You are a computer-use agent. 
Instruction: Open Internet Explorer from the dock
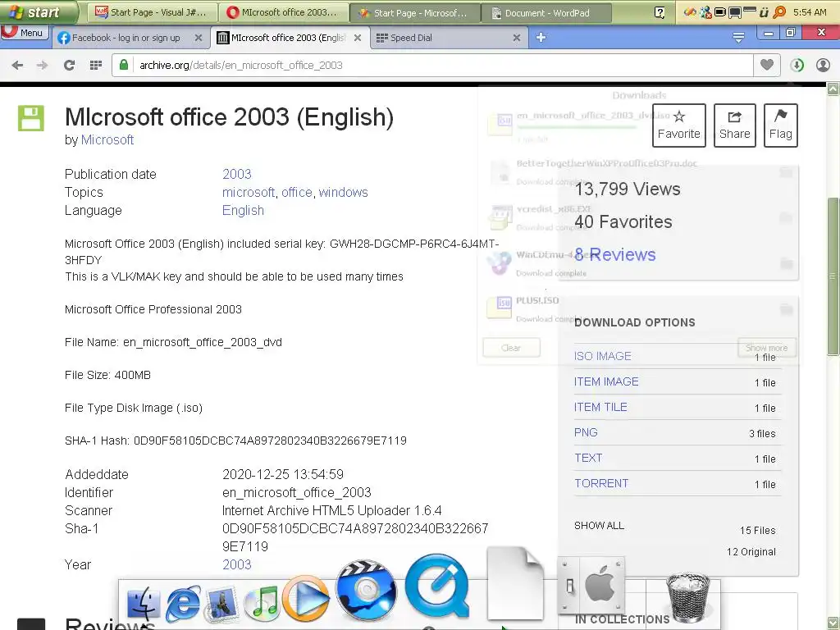coord(183,603)
